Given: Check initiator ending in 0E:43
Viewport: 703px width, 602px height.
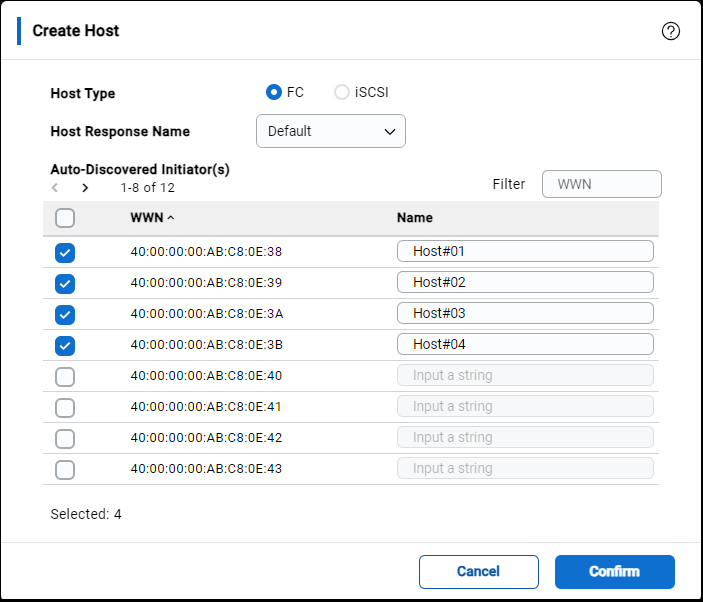Looking at the screenshot, I should (x=65, y=469).
